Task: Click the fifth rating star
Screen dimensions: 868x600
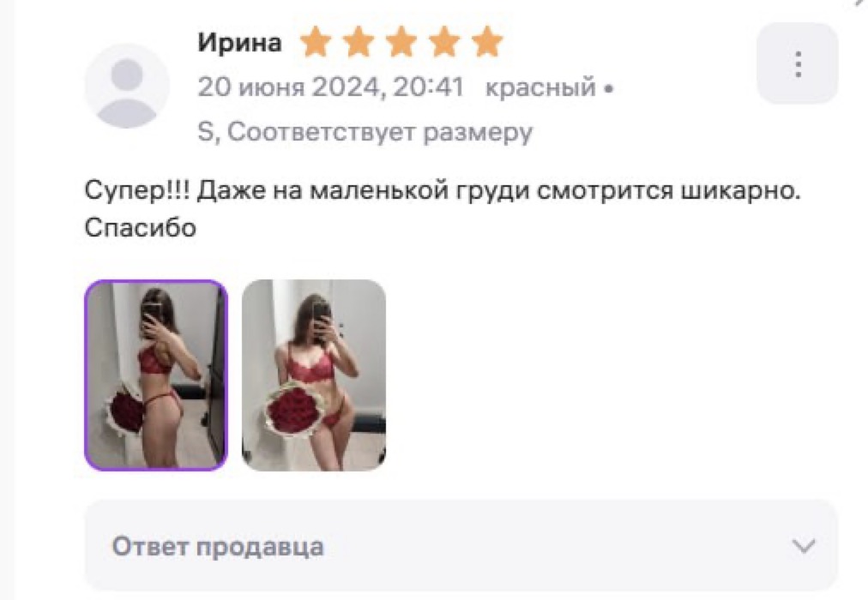Action: tap(487, 42)
